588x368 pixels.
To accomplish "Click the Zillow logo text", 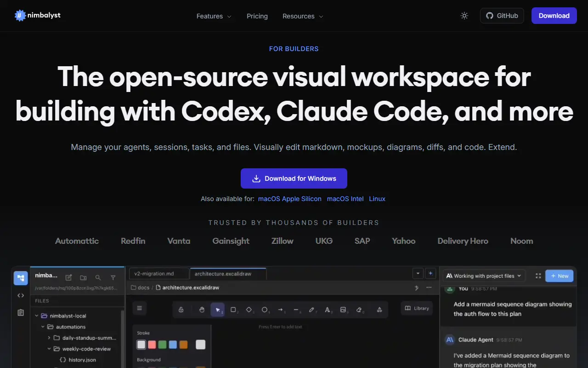I will [282, 241].
